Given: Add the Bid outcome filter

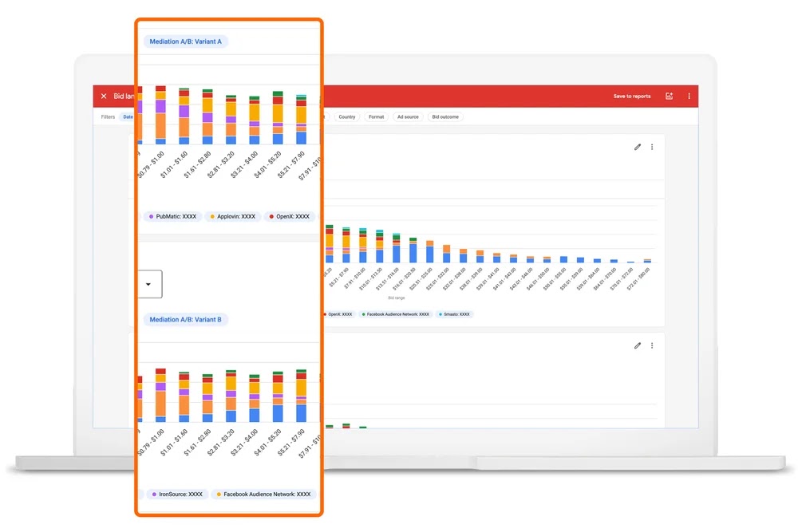Looking at the screenshot, I should coord(445,117).
